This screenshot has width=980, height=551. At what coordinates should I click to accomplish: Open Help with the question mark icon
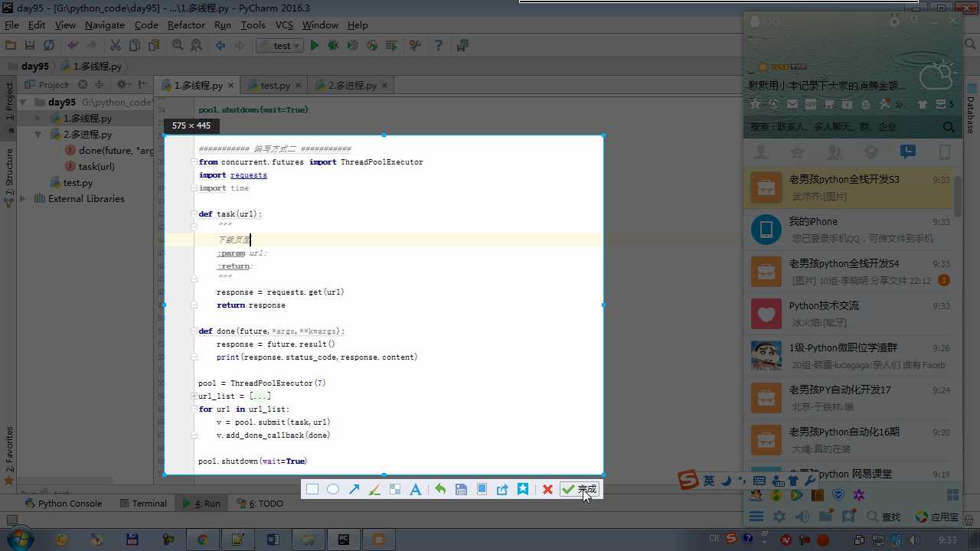[x=439, y=46]
